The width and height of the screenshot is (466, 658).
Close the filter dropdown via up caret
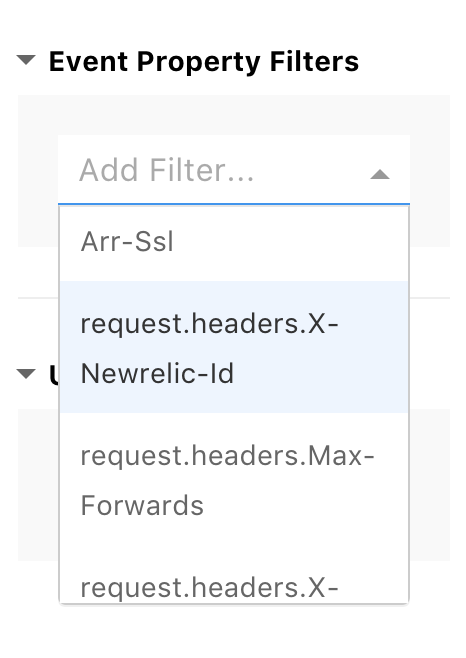click(x=380, y=174)
